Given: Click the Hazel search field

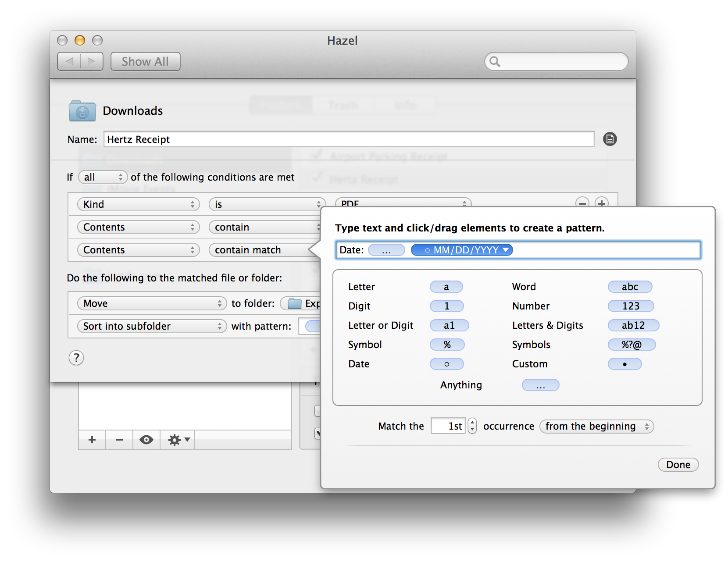Looking at the screenshot, I should [x=556, y=61].
